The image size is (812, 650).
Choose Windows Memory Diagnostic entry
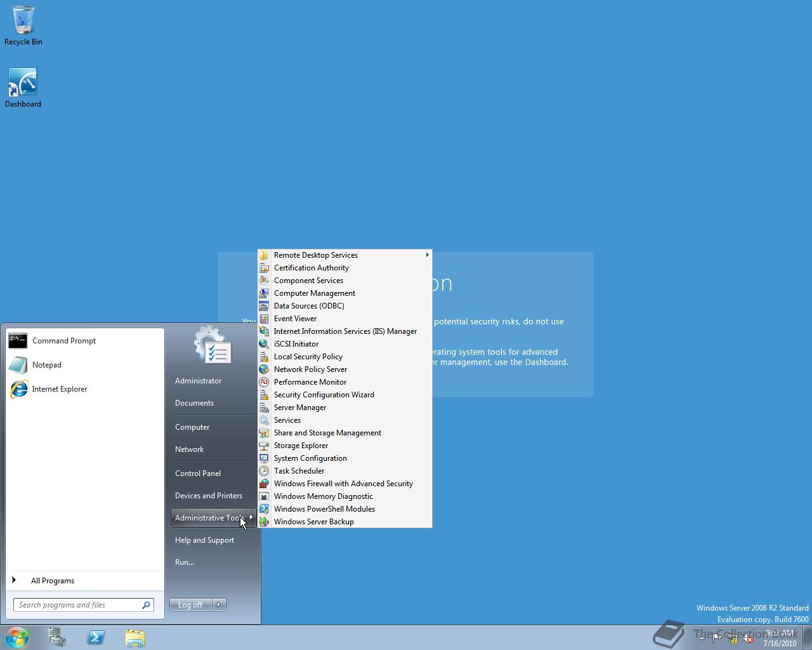pos(344,496)
